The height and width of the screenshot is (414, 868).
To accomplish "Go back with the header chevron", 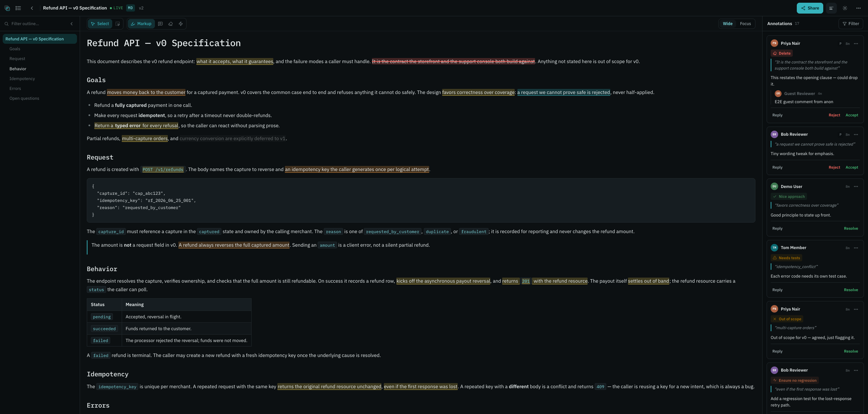I will (x=32, y=8).
